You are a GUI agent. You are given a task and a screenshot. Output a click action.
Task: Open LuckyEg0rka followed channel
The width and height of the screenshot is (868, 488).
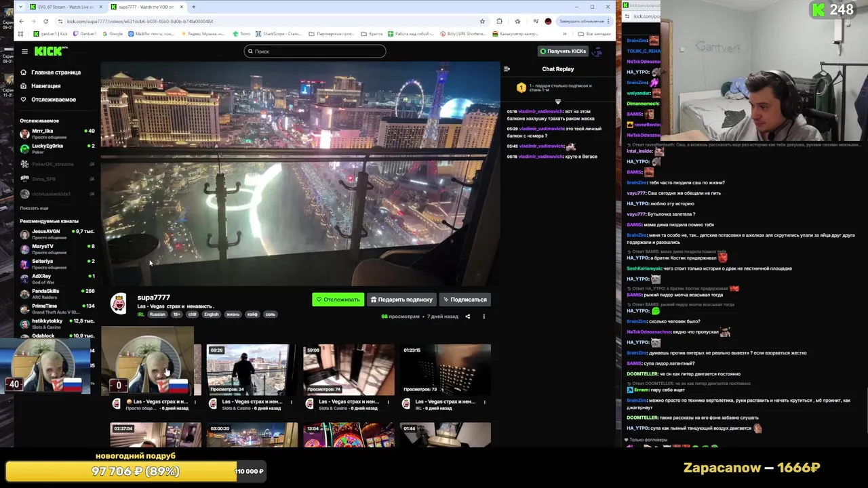click(x=57, y=148)
